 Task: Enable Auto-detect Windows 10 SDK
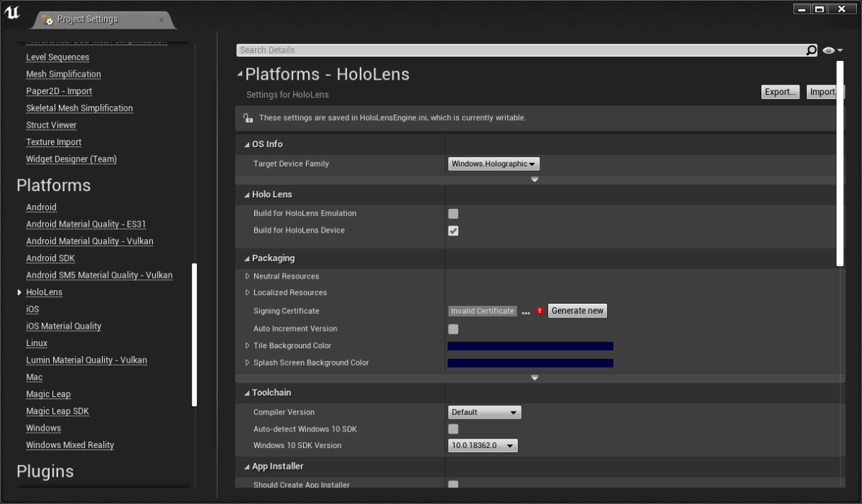click(x=453, y=429)
